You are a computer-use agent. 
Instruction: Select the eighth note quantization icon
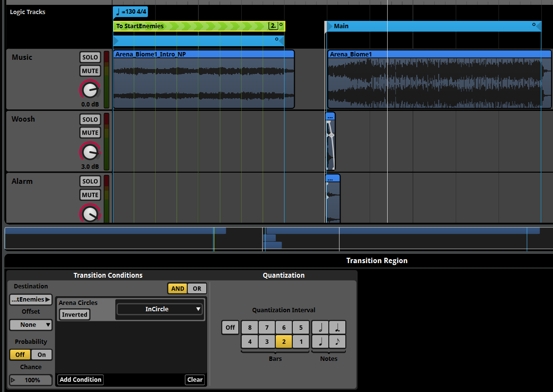pyautogui.click(x=337, y=341)
